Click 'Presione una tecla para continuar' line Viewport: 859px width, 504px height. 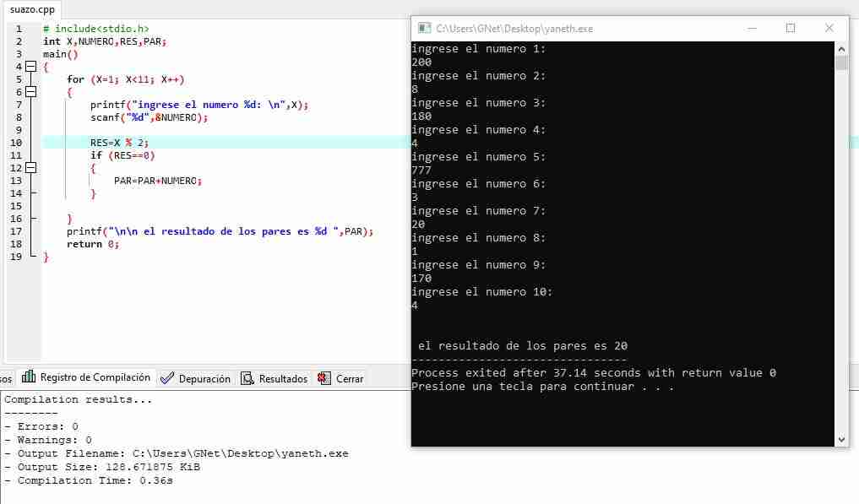click(543, 386)
